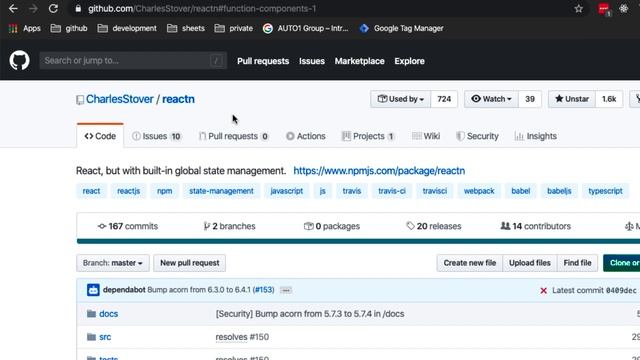Open Google Tag Manager bookmark
Viewport: 640px width, 360px height.
(x=402, y=28)
